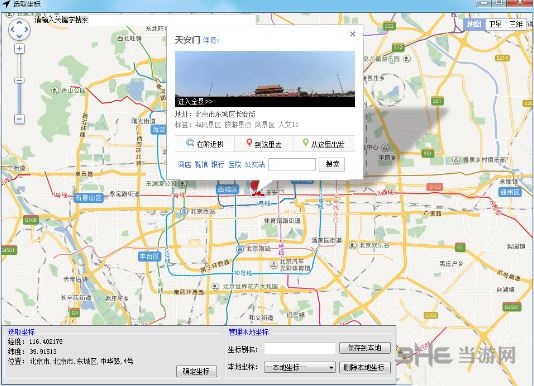Switch to the 三维 3D map view

(x=516, y=24)
